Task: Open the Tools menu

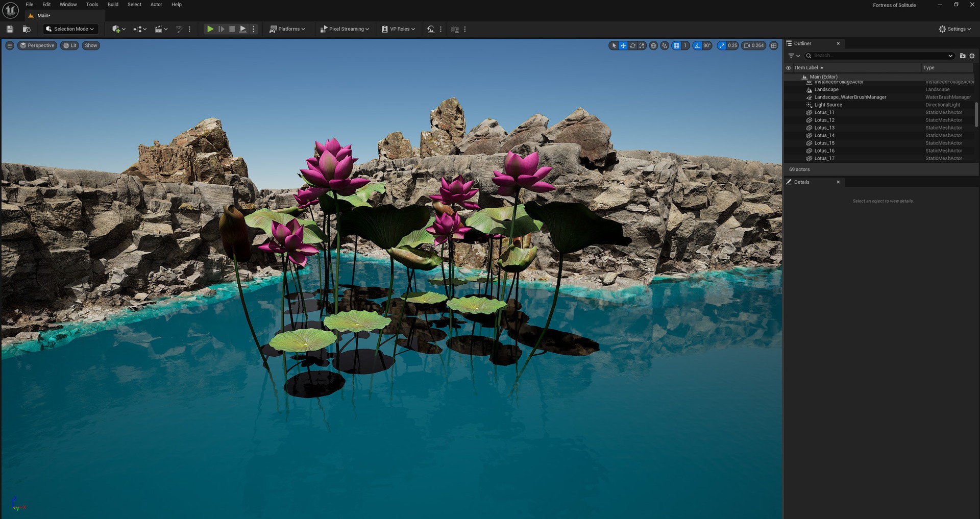Action: click(92, 5)
